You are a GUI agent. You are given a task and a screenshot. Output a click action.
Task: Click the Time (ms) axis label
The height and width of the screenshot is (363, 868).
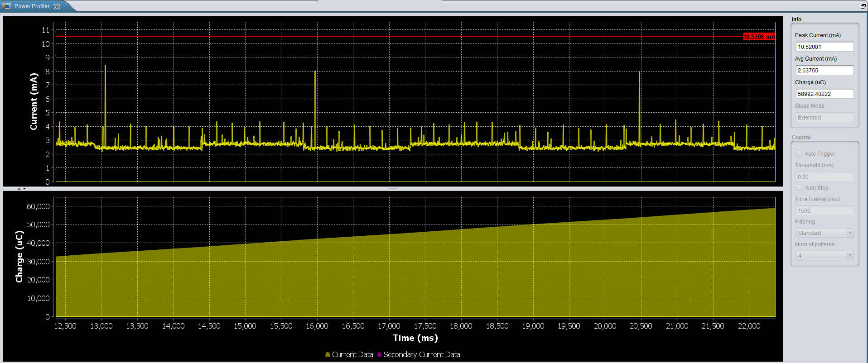pos(415,338)
